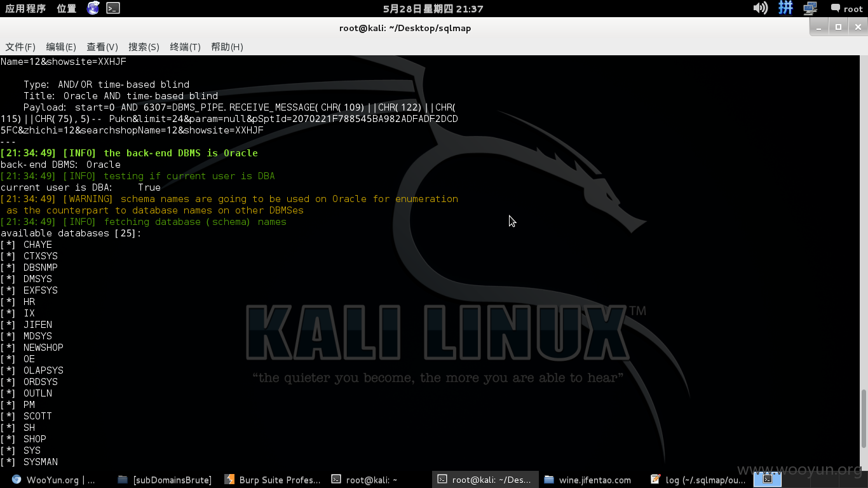Click the JIFEN database entry
Image resolution: width=868 pixels, height=488 pixels.
point(26,325)
